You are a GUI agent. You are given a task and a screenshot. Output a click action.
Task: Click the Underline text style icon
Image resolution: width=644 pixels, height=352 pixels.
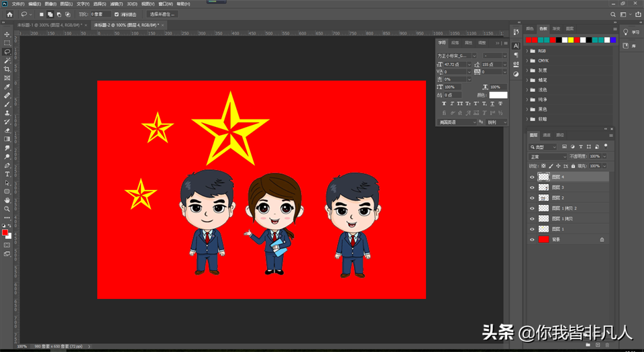[x=492, y=103]
